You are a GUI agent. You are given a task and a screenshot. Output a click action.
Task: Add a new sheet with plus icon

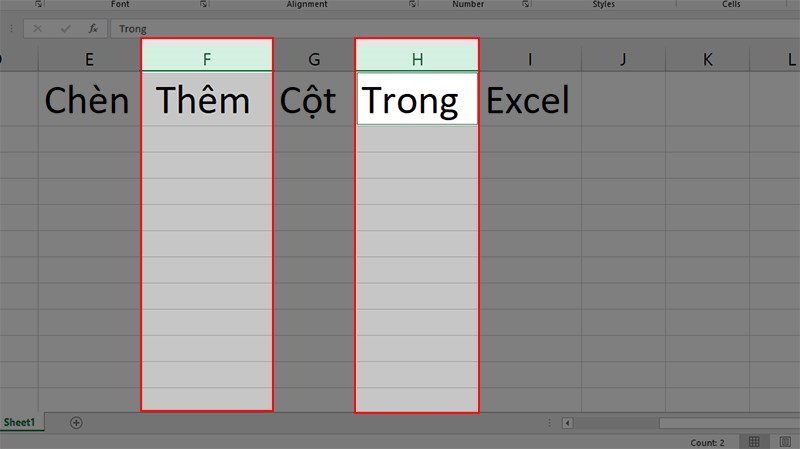click(x=76, y=422)
